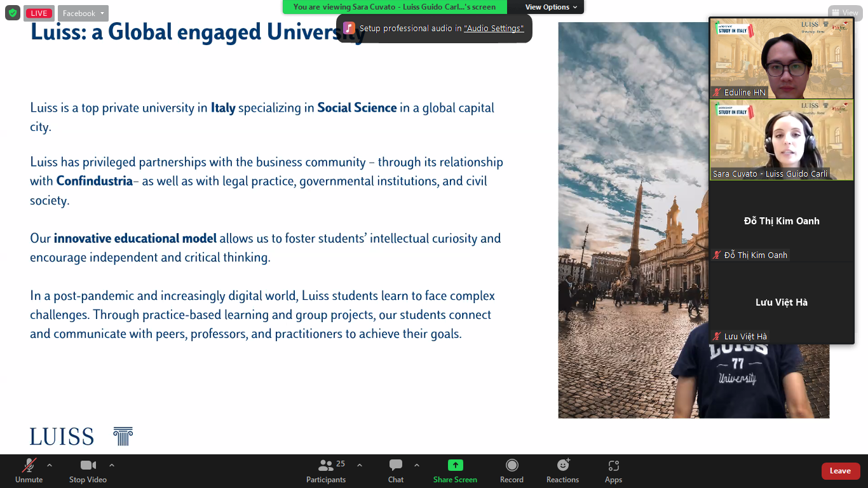
Task: Open the Facebook live stream dropdown
Action: click(83, 13)
